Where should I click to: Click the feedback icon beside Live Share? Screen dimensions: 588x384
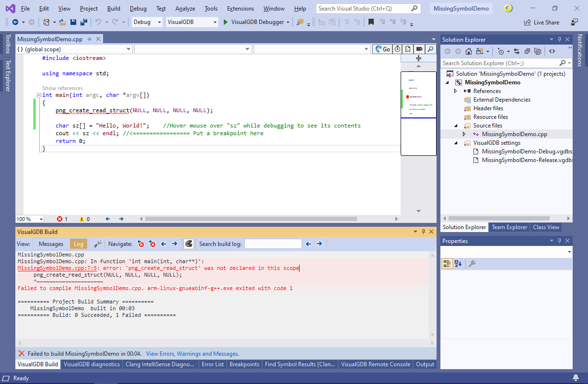coord(575,22)
